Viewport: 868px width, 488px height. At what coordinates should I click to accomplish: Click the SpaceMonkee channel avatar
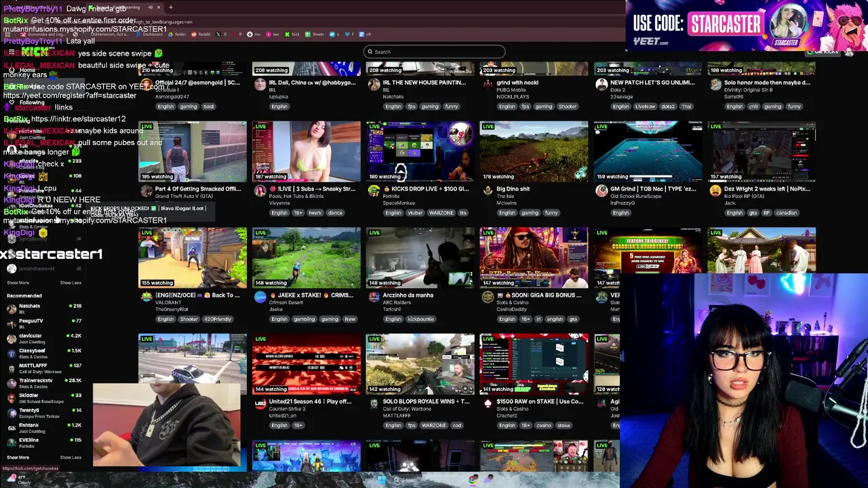pos(374,190)
